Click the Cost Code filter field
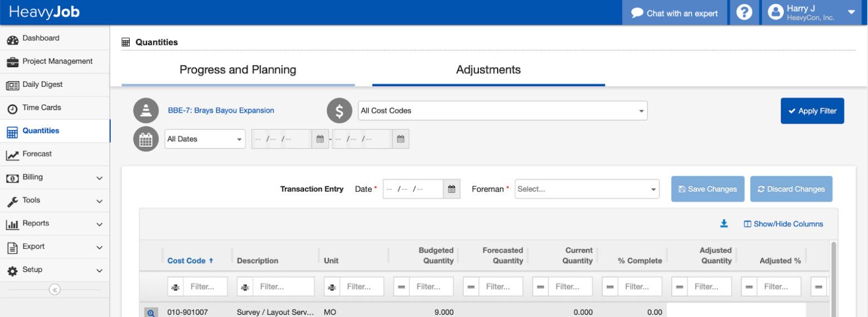This screenshot has height=317, width=868. (207, 286)
